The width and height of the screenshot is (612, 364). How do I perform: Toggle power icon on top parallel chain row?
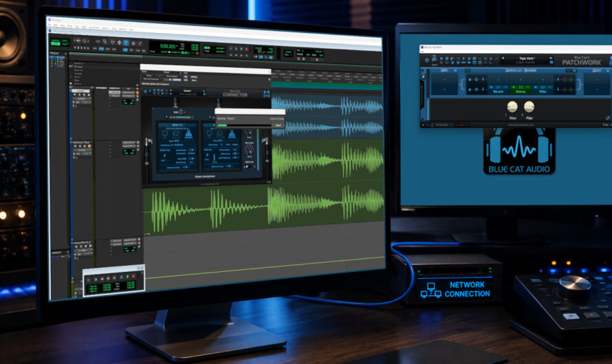pyautogui.click(x=477, y=80)
